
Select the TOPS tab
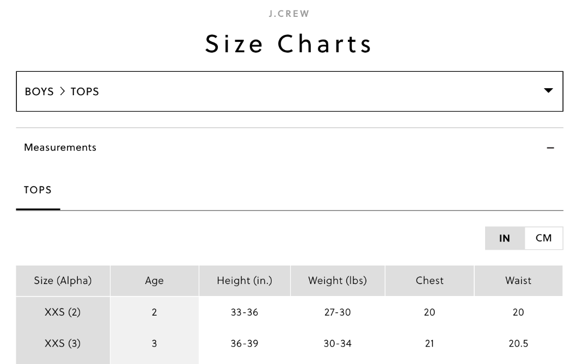tap(38, 190)
